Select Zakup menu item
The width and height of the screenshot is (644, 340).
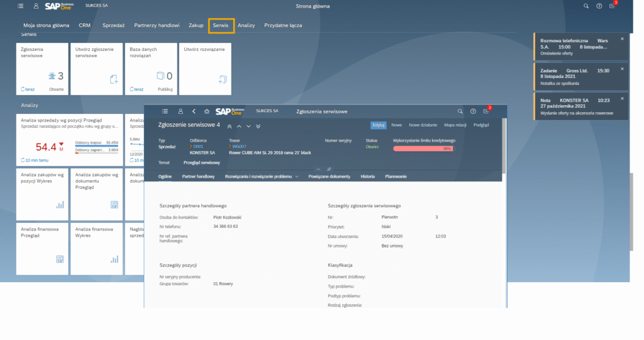pos(196,25)
